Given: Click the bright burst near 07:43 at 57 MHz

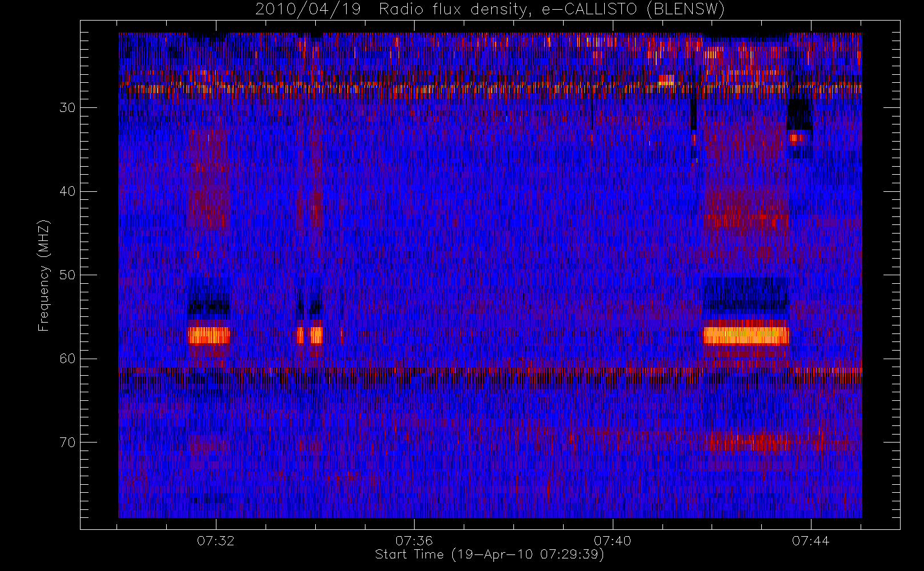Looking at the screenshot, I should pos(746,336).
